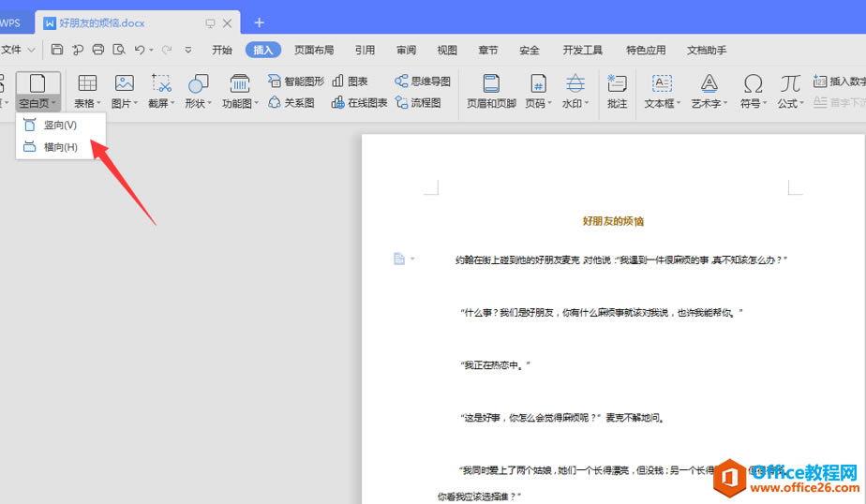
Task: Click the 图片 picture icon
Action: (x=125, y=83)
